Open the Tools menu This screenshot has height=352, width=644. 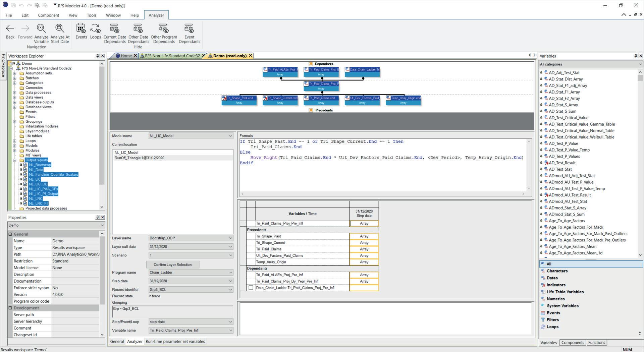(x=92, y=15)
